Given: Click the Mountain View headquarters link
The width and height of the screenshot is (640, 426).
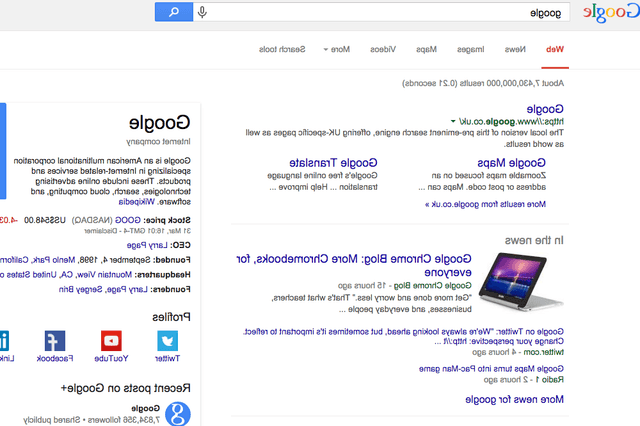Looking at the screenshot, I should (65, 275).
